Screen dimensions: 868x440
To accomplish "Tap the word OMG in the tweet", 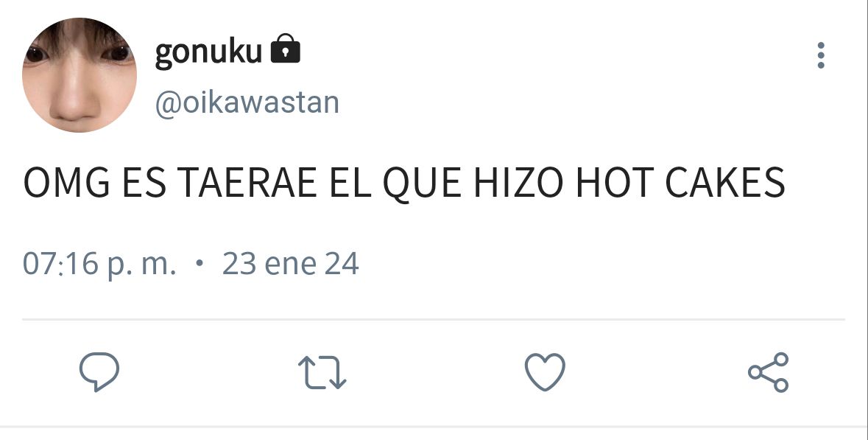I will tap(66, 183).
